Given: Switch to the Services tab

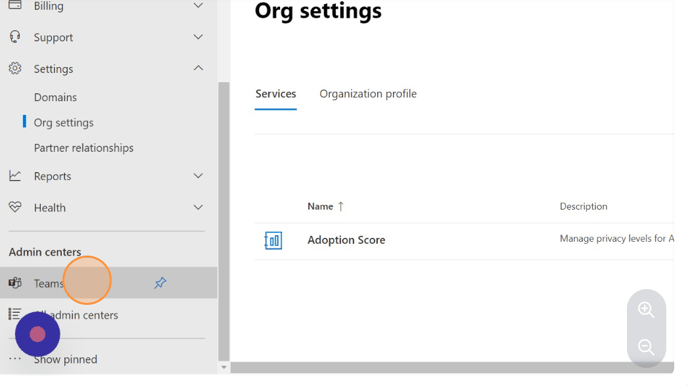Looking at the screenshot, I should (x=276, y=94).
